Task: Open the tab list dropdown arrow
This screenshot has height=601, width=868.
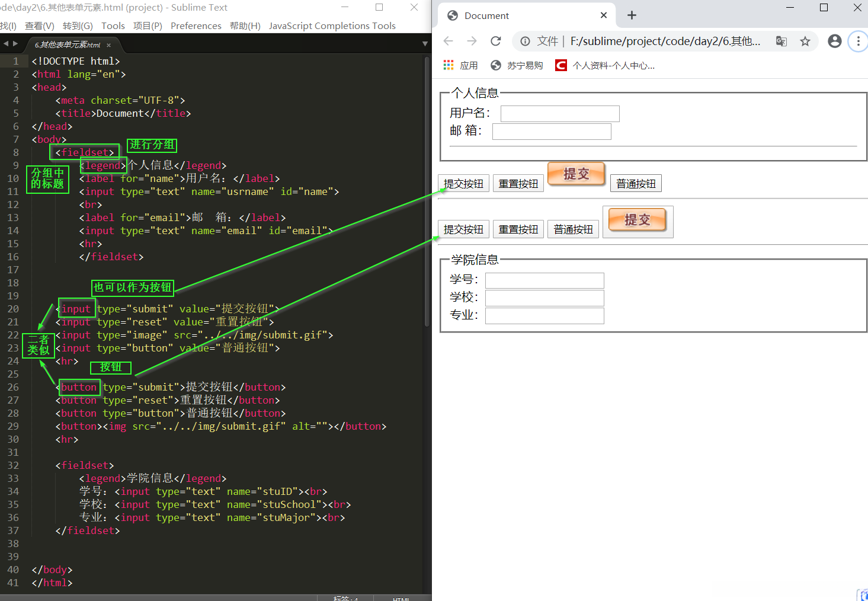Action: [x=425, y=44]
